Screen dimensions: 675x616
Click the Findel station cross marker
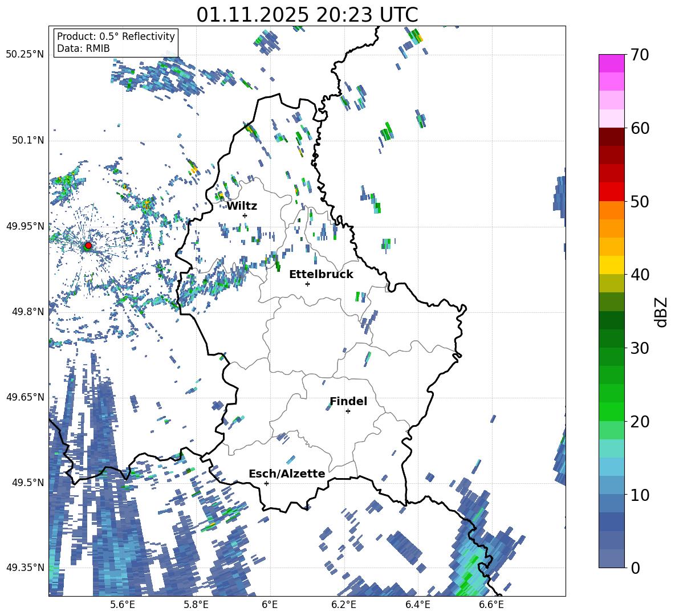click(x=348, y=411)
